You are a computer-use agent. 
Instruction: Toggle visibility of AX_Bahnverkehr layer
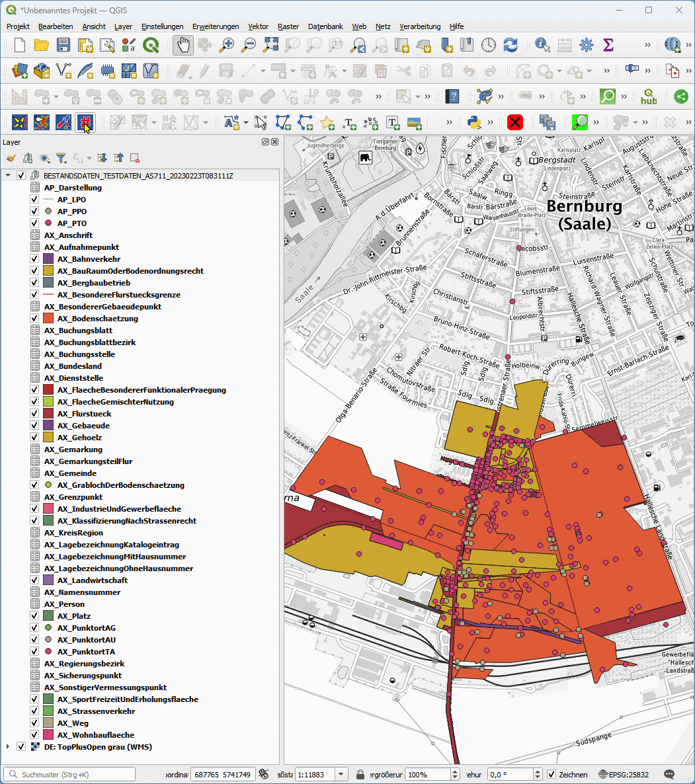(34, 259)
